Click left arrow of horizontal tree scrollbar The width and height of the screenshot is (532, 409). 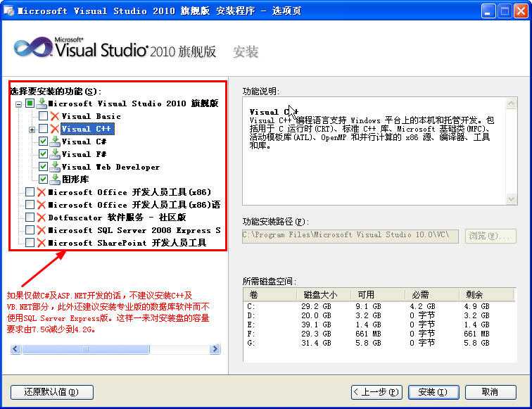[x=15, y=349]
